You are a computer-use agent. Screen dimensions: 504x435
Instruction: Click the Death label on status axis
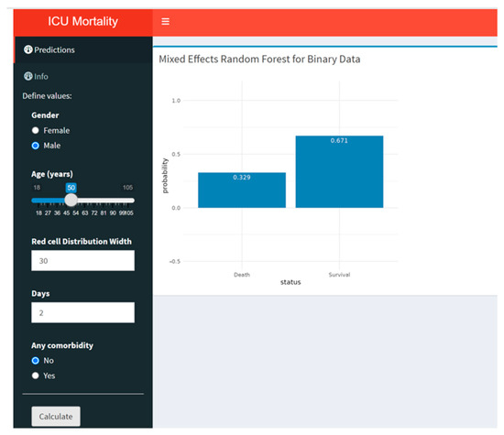pyautogui.click(x=242, y=275)
